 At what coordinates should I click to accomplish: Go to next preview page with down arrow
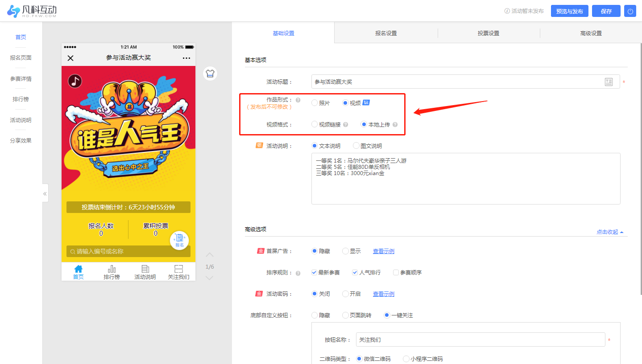tap(210, 278)
